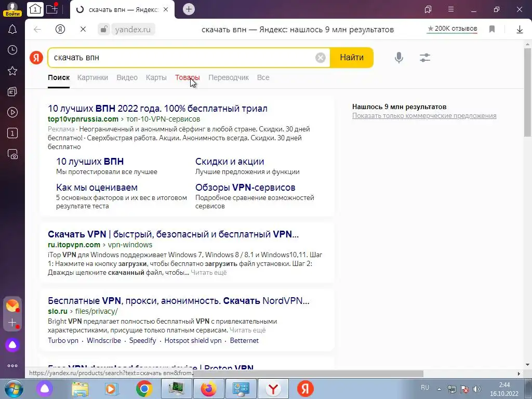
Task: Open Windows Explorer folder in taskbar
Action: [x=80, y=389]
